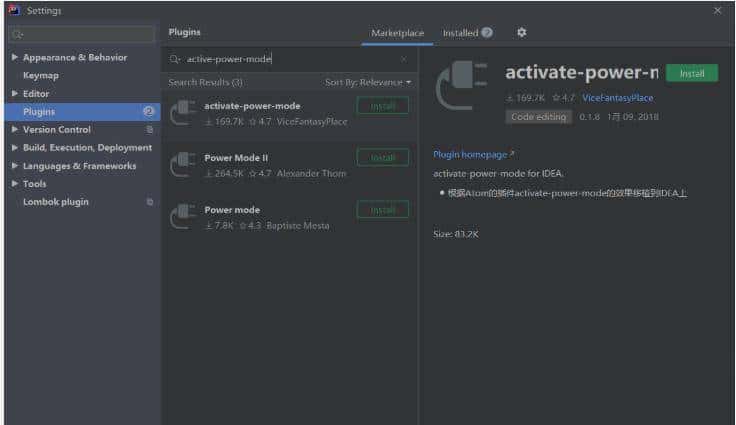Switch to the Installed plugins tab
The height and width of the screenshot is (425, 736).
pyautogui.click(x=467, y=33)
